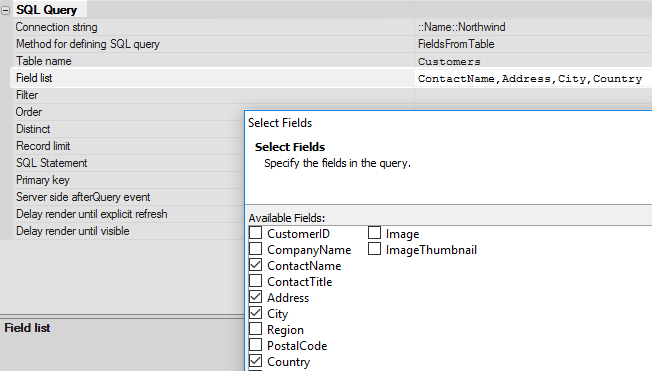Enable the Region field checkbox

(255, 329)
